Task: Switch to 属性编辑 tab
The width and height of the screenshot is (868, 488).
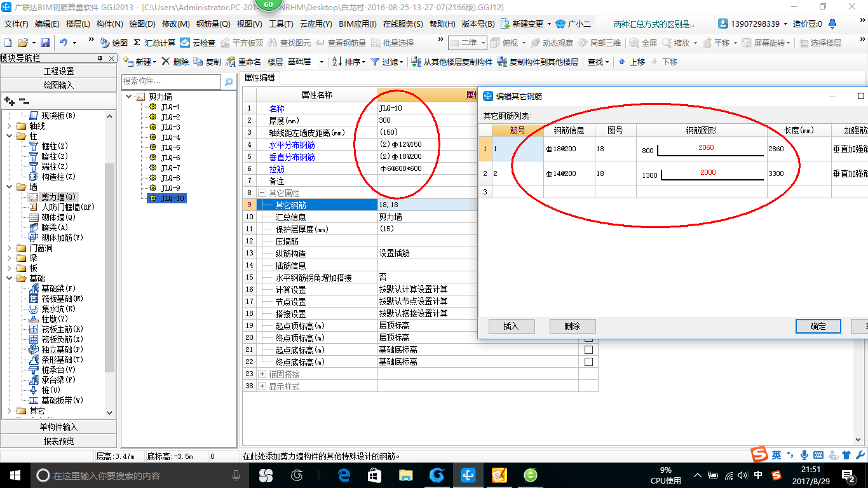Action: pos(259,78)
